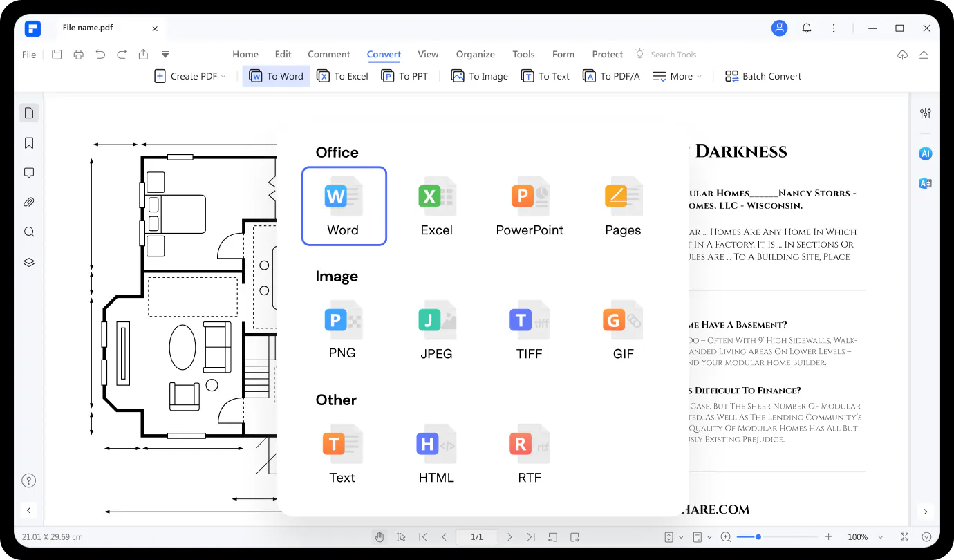Click the Batch Convert button

(763, 76)
